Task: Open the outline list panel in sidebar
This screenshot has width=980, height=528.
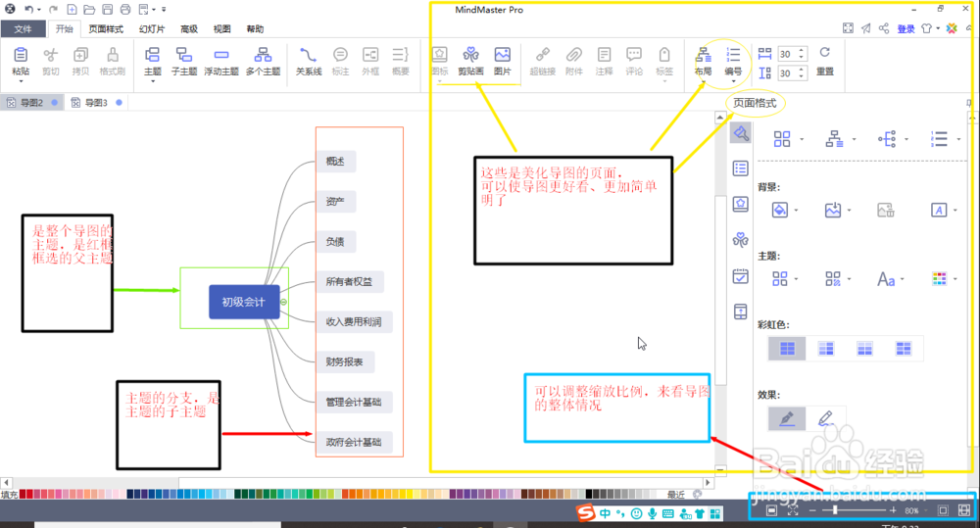Action: point(741,168)
